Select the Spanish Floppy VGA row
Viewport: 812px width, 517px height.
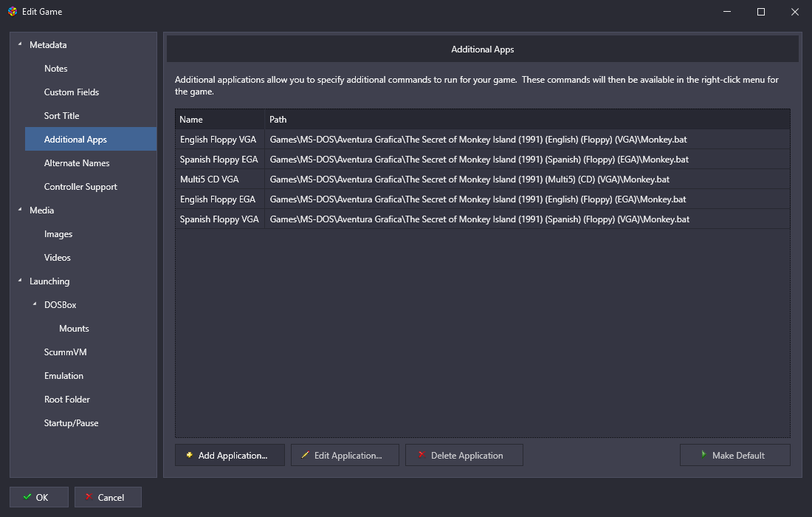tap(483, 219)
